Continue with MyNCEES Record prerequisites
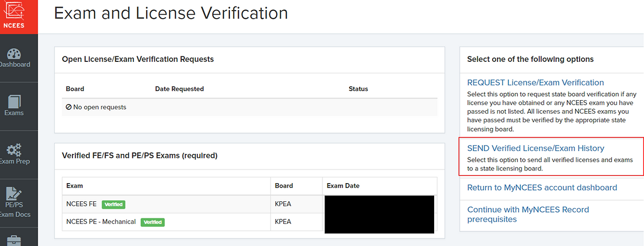The width and height of the screenshot is (644, 246). [528, 214]
